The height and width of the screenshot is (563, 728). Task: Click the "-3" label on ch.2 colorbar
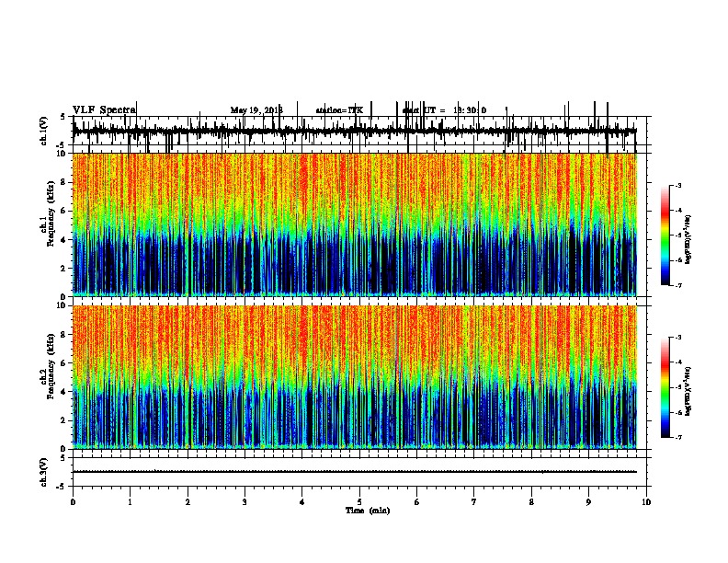pos(678,338)
